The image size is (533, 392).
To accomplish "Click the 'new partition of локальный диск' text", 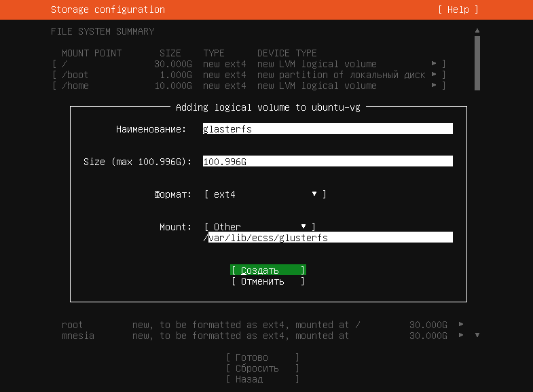I will click(342, 75).
